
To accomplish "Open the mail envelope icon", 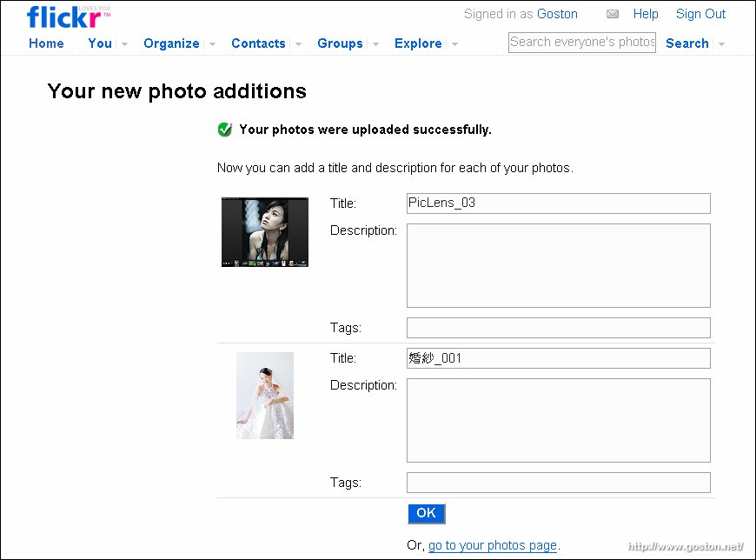I will 613,14.
